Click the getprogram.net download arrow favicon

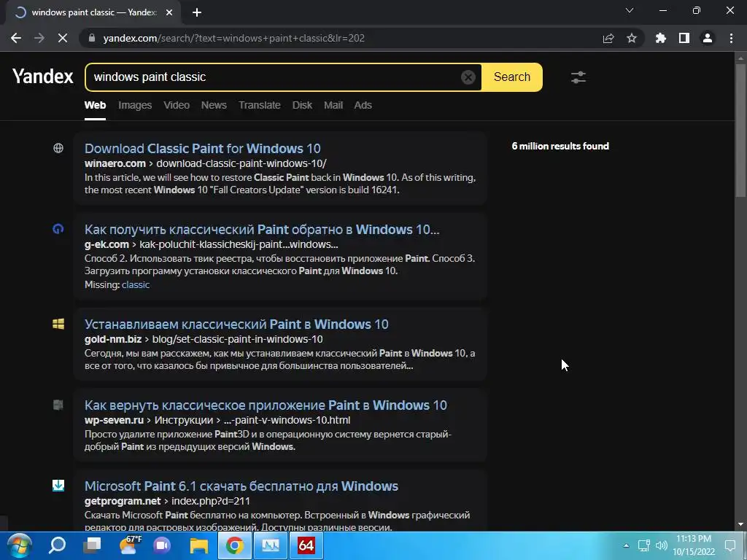(x=58, y=485)
